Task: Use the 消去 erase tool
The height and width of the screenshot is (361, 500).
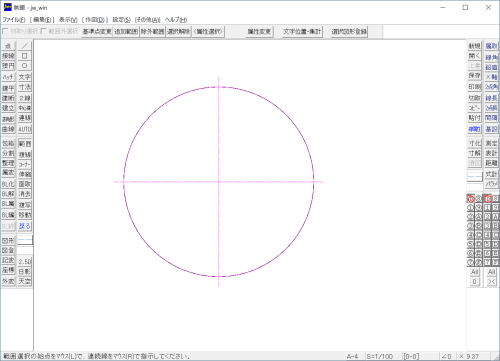Action: tap(25, 194)
